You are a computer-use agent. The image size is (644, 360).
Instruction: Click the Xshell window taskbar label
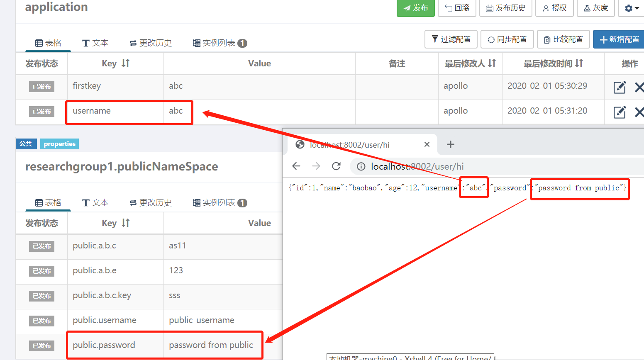(x=410, y=357)
